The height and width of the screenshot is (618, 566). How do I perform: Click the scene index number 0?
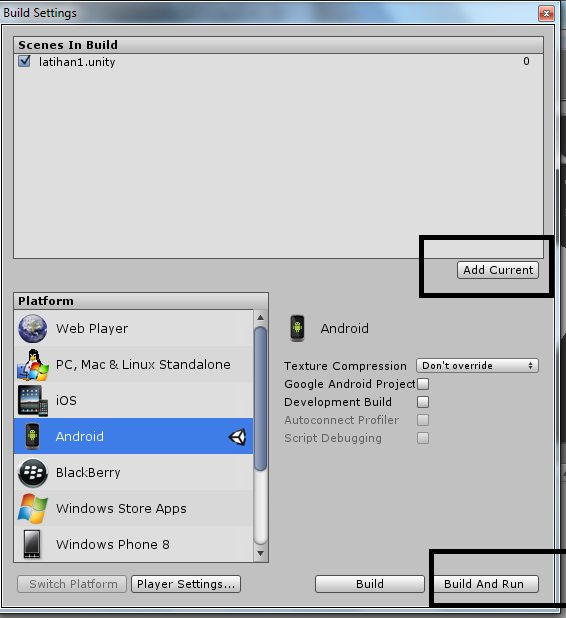tap(526, 61)
